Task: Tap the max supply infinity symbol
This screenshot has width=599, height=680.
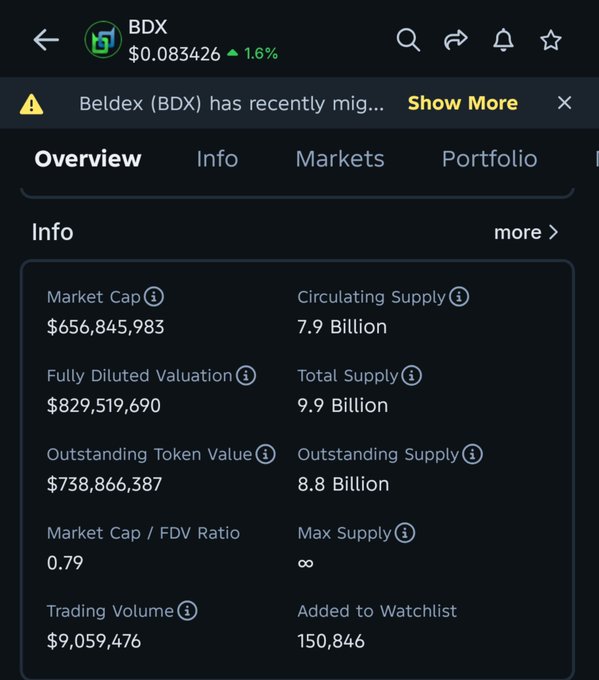Action: coord(305,563)
